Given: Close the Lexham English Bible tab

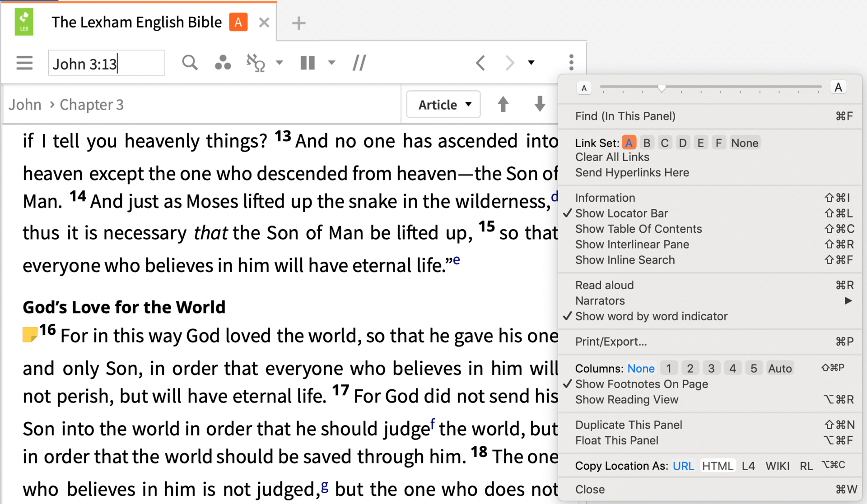Looking at the screenshot, I should coord(264,23).
